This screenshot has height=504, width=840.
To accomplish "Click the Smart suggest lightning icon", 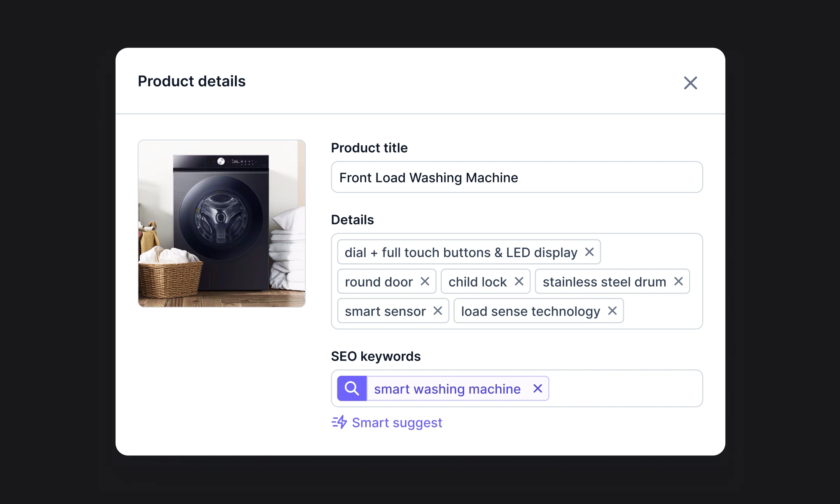I will coord(339,422).
